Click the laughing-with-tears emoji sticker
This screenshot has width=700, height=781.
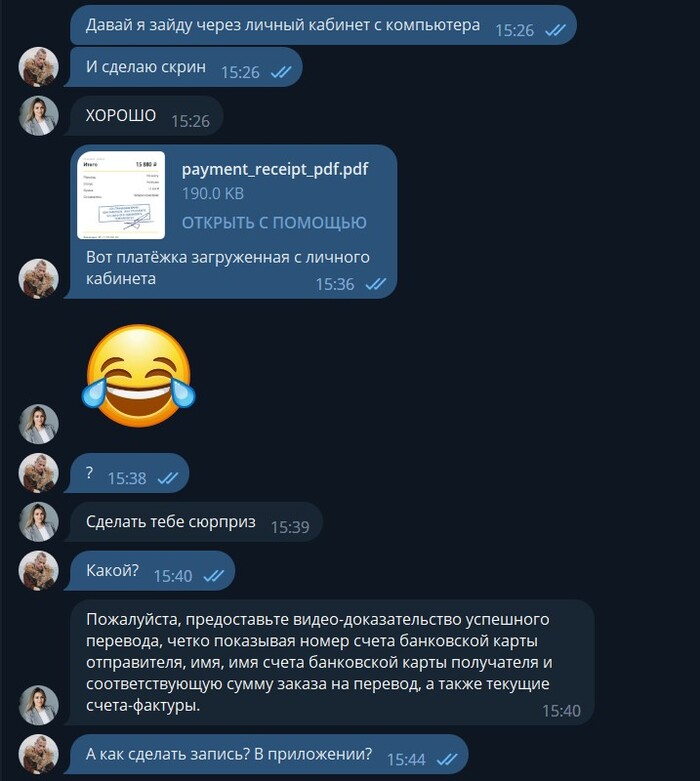(139, 375)
